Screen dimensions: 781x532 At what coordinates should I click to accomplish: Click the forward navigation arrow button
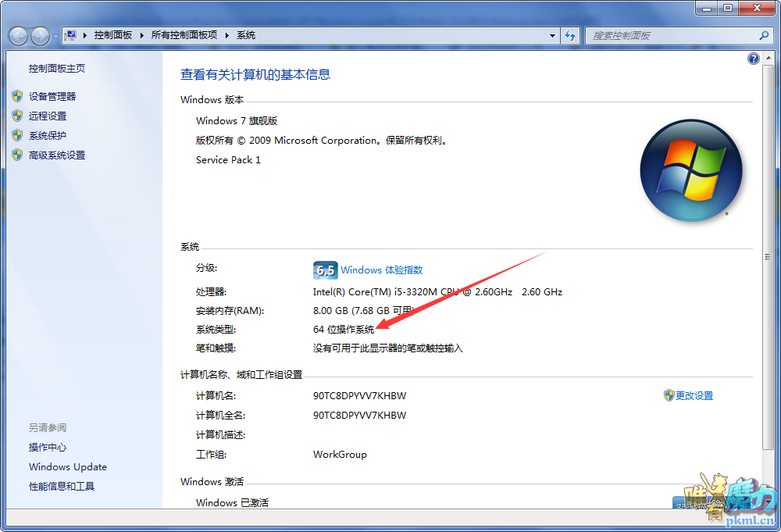[x=40, y=36]
